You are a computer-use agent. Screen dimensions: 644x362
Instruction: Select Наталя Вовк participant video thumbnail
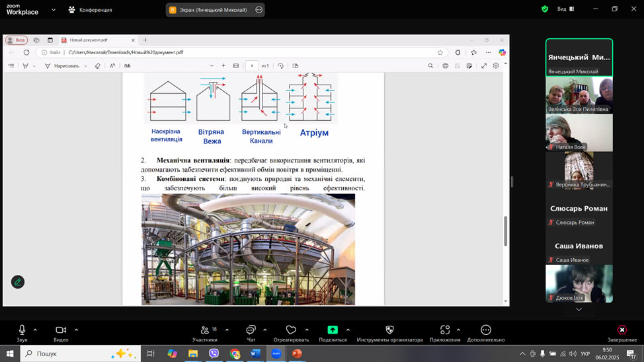point(579,133)
